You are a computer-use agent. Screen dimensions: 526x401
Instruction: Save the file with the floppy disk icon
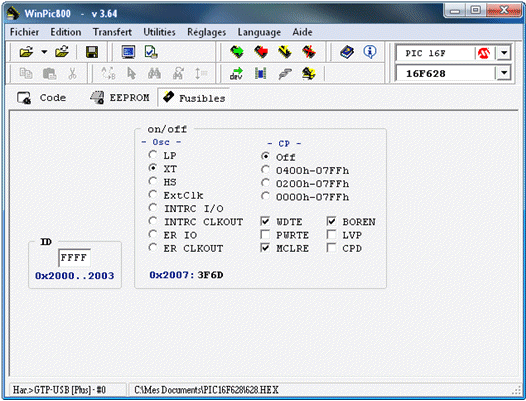(92, 52)
